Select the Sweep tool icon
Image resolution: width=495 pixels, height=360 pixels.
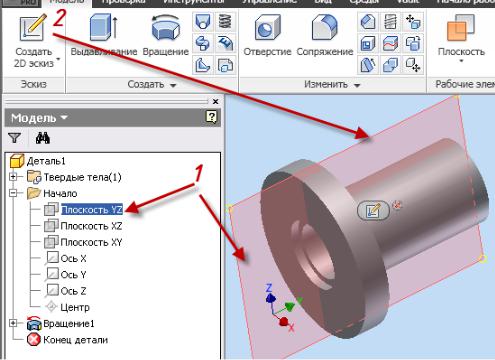pos(203,43)
